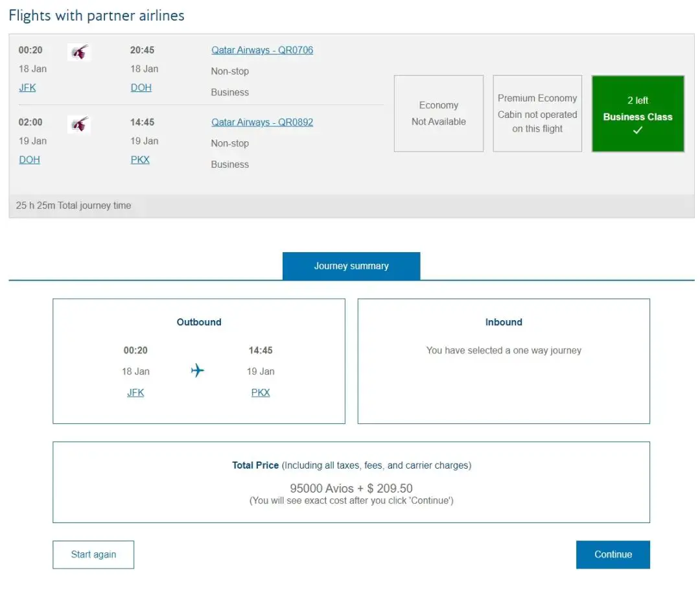Click DOH departure link on second flight
700x597 pixels.
coord(29,159)
